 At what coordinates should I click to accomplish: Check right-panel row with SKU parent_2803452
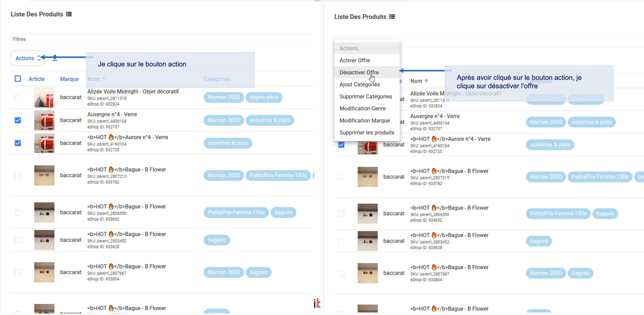pos(341,241)
